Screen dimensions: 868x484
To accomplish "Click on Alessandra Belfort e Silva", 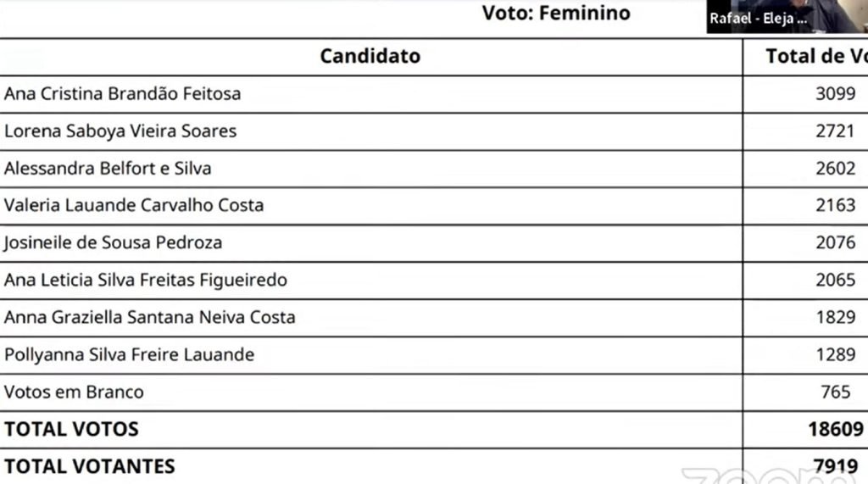I will coord(108,169).
